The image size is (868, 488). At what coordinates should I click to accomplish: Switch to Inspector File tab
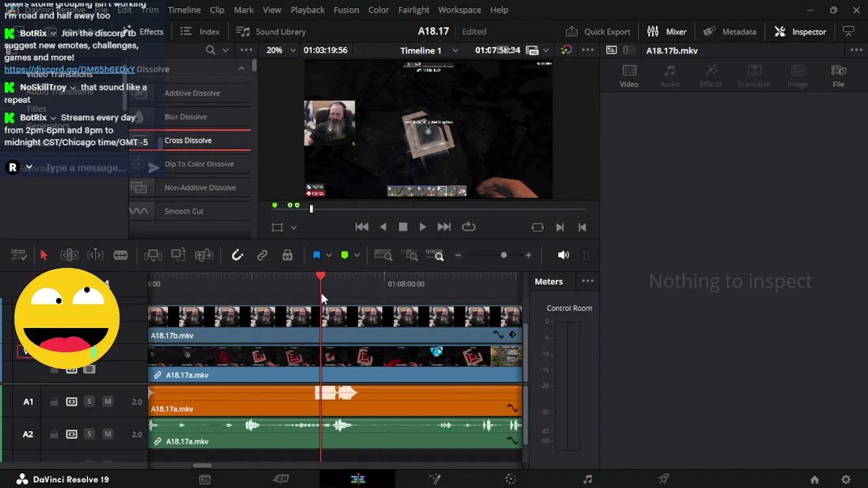pyautogui.click(x=838, y=76)
